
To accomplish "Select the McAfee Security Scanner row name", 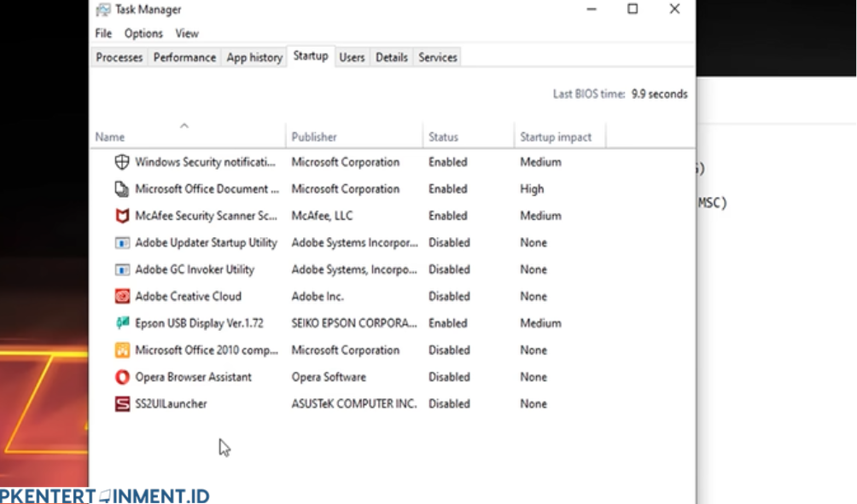I will [206, 216].
